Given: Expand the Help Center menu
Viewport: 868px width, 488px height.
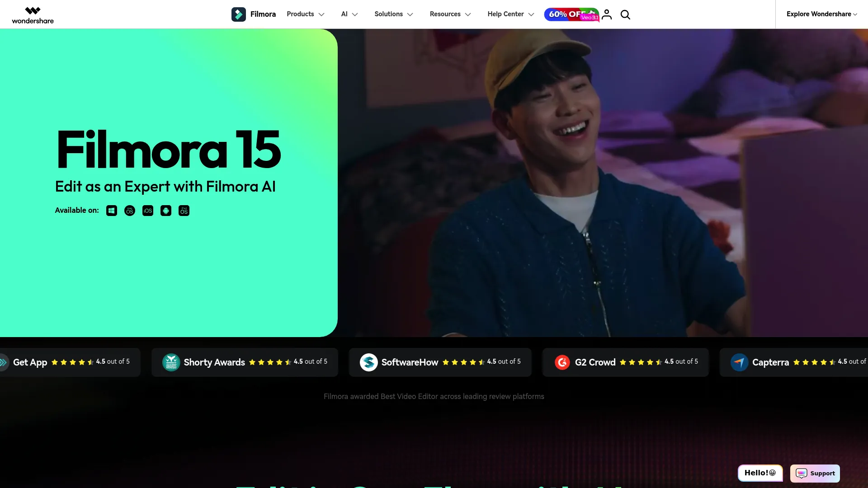Looking at the screenshot, I should pos(511,14).
